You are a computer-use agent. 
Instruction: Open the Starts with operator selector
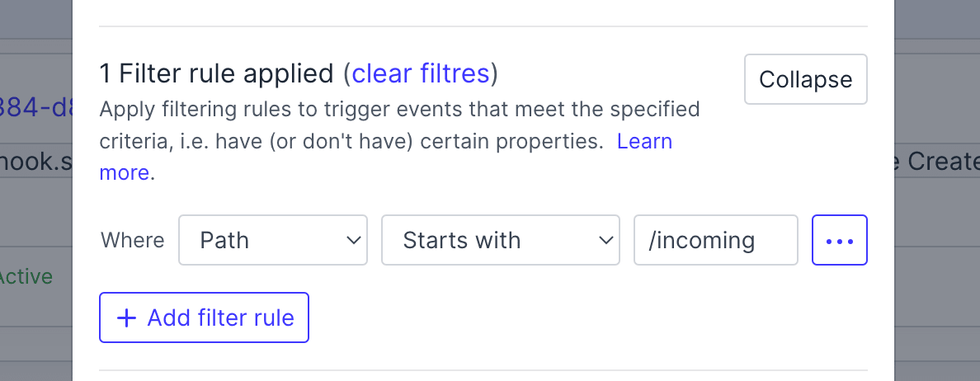point(500,240)
